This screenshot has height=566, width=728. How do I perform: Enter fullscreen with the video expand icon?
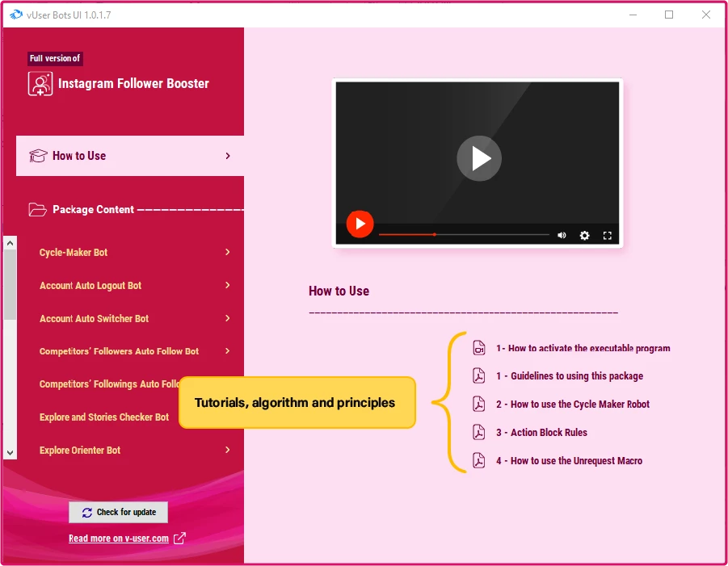(608, 236)
